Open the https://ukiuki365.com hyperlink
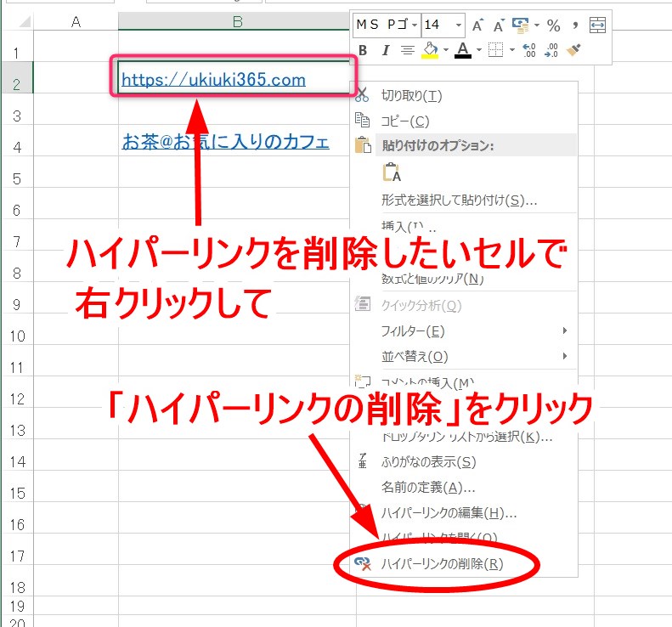Screen dimensions: 672x627 [x=213, y=80]
